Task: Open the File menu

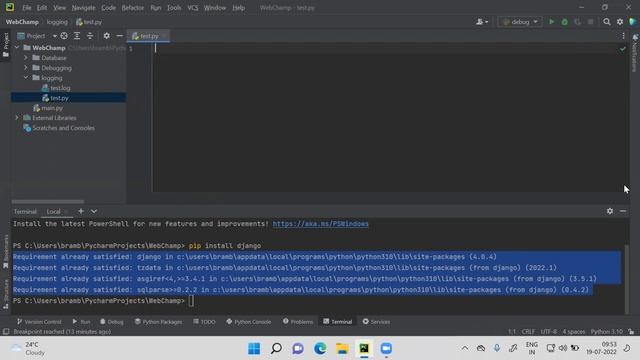Action: pyautogui.click(x=27, y=8)
